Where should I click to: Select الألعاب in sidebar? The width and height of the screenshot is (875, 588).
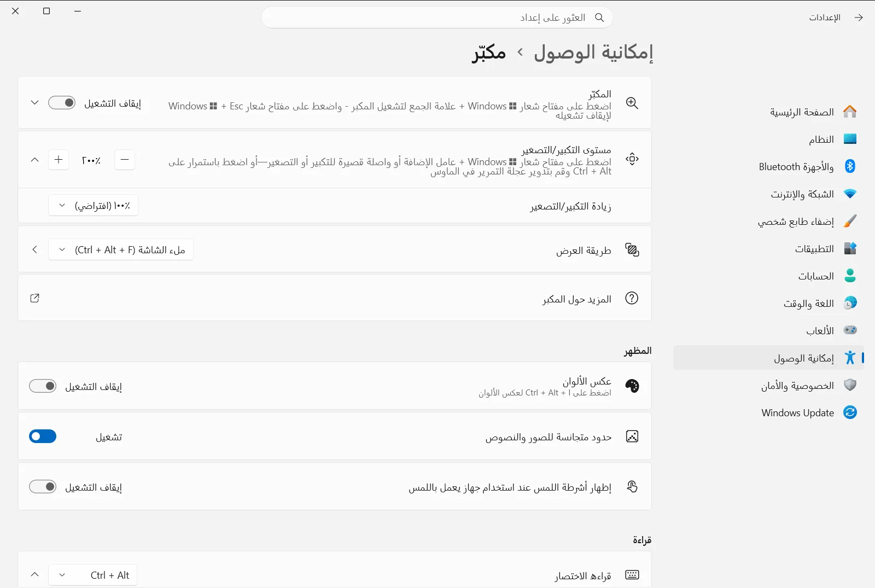coord(769,330)
